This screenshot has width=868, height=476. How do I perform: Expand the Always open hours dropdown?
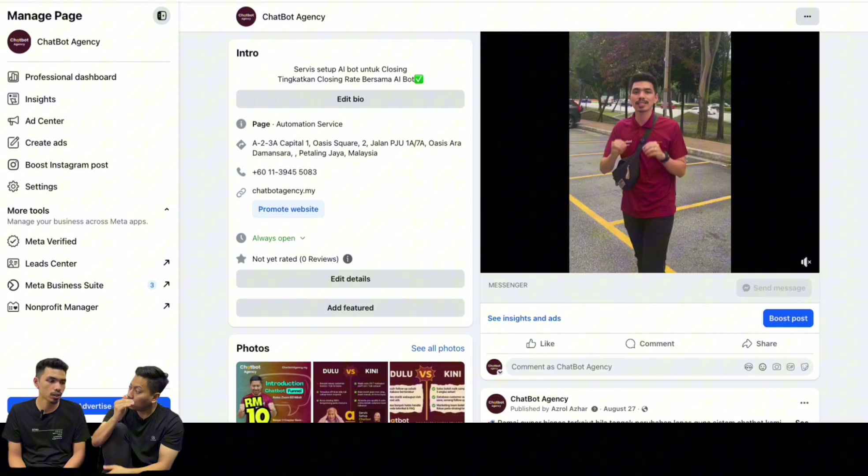[x=303, y=238]
